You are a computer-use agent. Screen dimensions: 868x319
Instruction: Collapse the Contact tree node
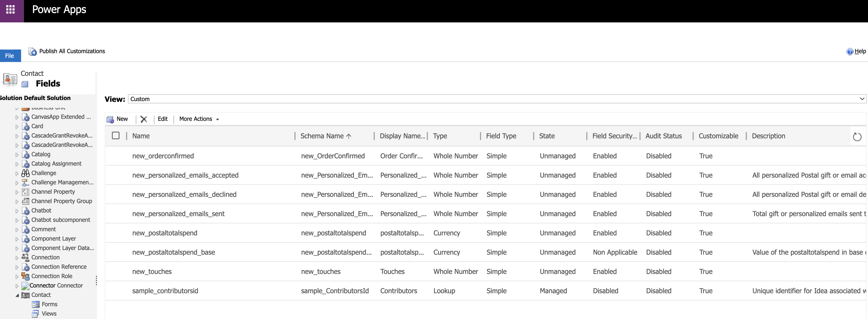(17, 296)
